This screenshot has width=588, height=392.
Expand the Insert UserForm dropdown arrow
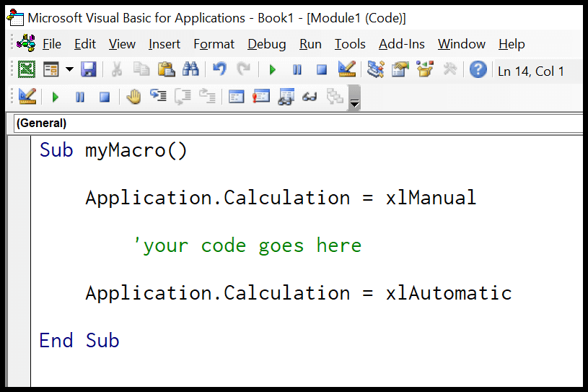tap(69, 70)
